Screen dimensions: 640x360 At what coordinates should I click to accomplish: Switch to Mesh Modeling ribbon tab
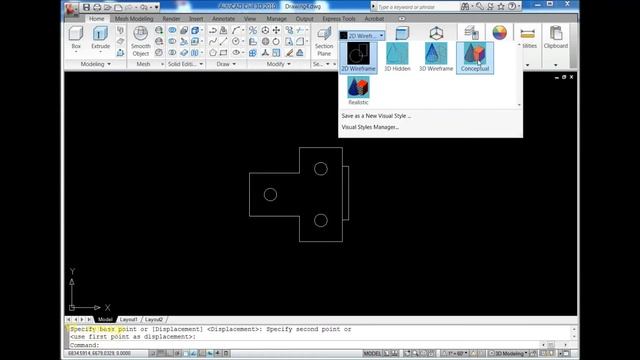(134, 19)
